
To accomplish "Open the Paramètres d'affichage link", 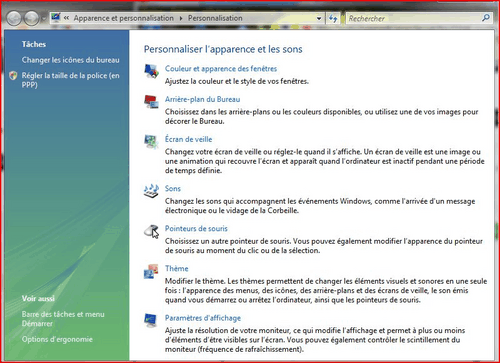I will click(x=203, y=318).
